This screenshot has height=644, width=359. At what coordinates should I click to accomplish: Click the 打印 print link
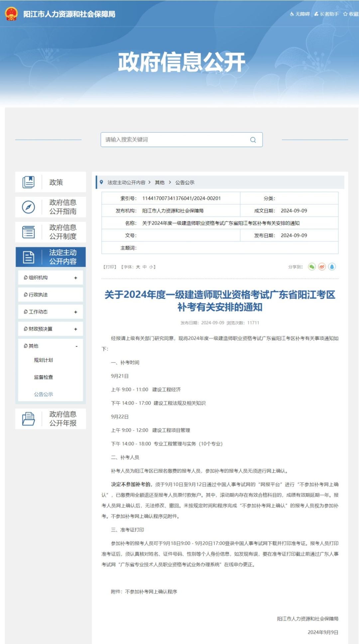pos(110,267)
